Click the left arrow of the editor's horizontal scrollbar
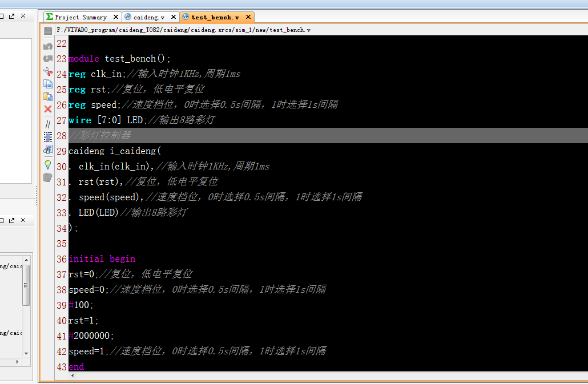 tap(73, 375)
